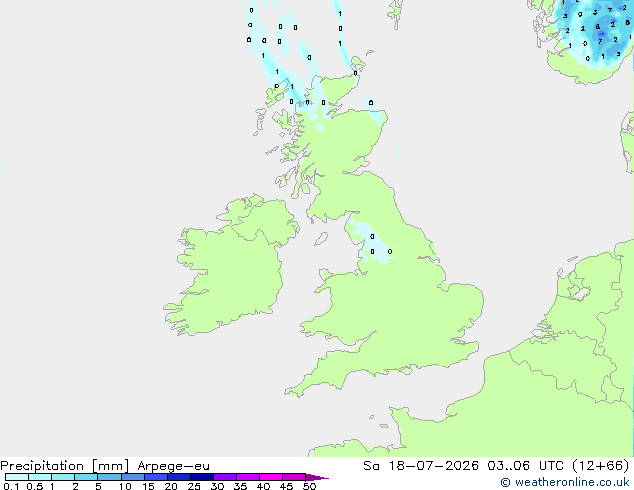This screenshot has height=490, width=634.
Task: Click the '03..06 UTC' time range text
Action: 525,465
